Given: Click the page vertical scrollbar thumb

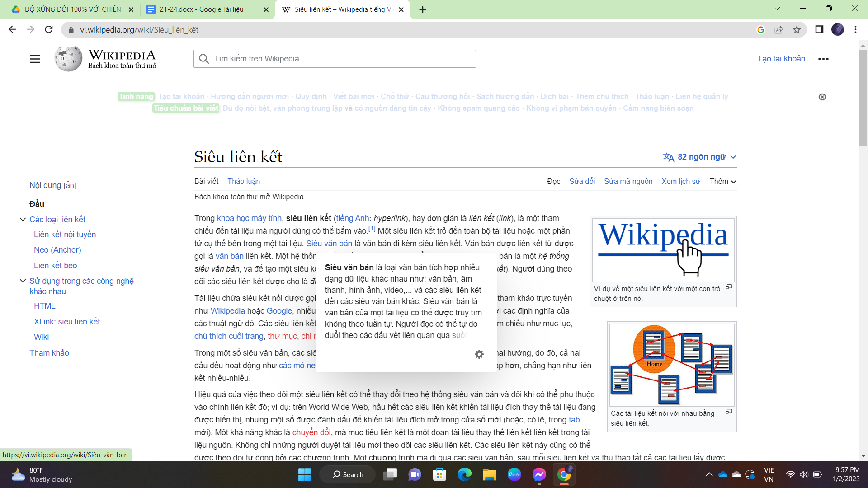Looking at the screenshot, I should (863, 98).
